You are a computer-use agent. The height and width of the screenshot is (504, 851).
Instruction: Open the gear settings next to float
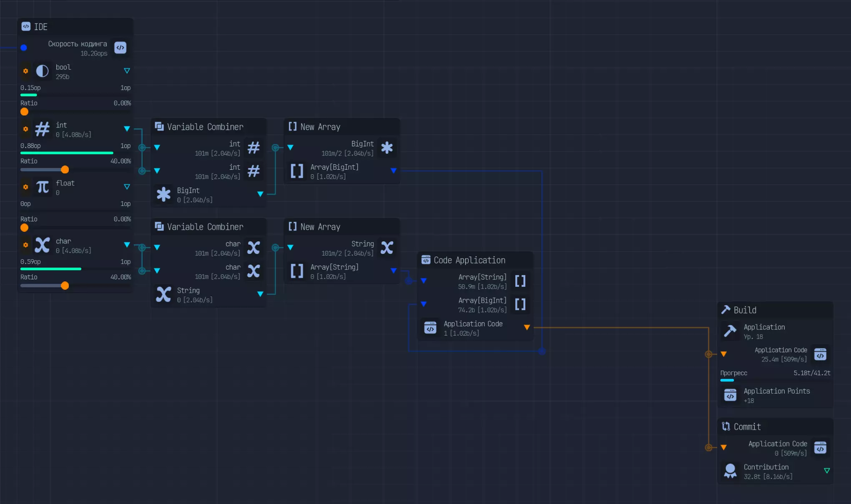coord(26,187)
